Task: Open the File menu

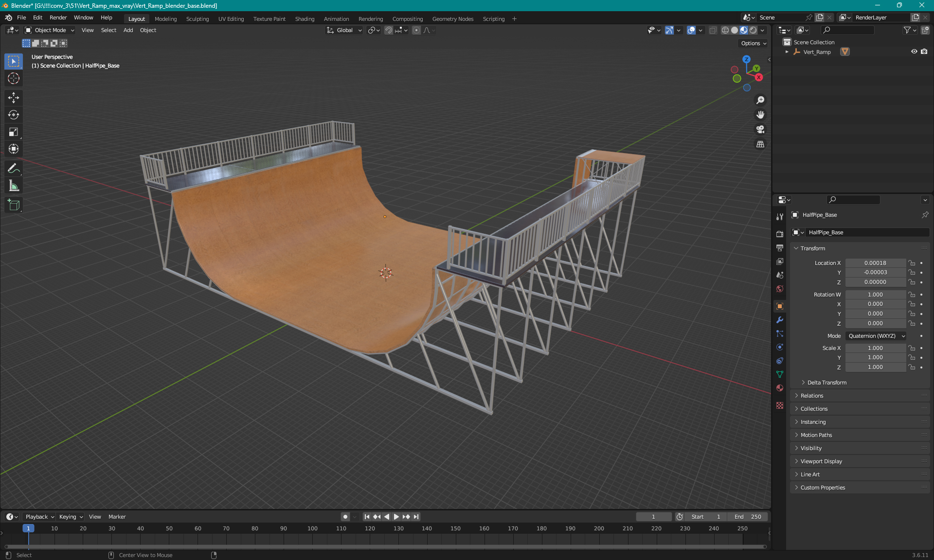Action: 21,17
